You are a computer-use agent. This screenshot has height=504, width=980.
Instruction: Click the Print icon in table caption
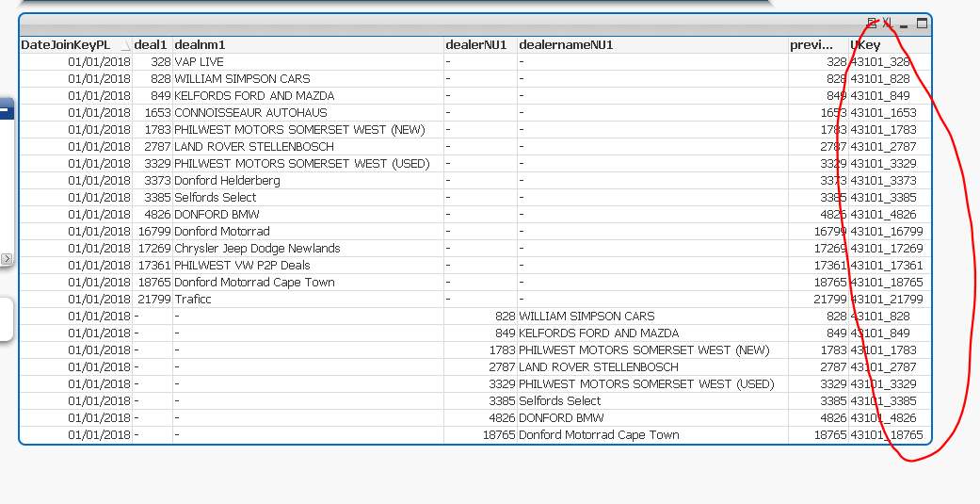(872, 24)
